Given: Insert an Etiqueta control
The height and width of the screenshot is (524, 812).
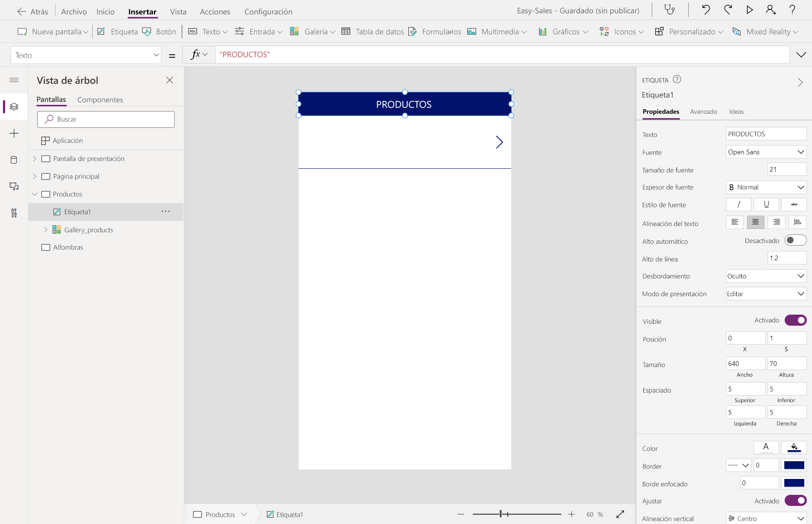Looking at the screenshot, I should 117,31.
